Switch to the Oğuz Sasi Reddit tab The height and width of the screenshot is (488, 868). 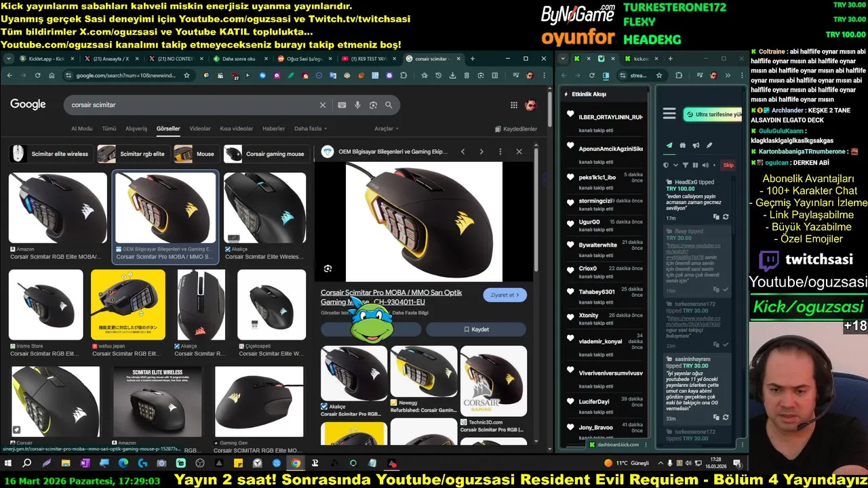click(x=302, y=59)
